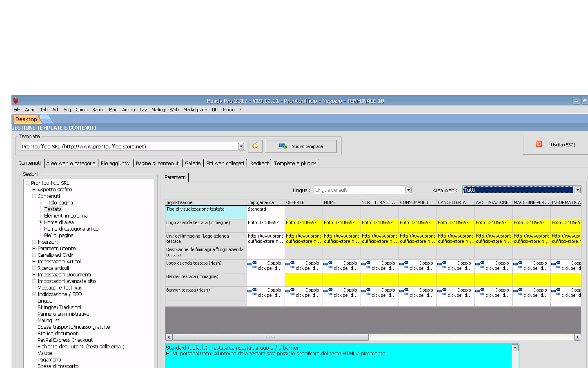
Task: Open the Marketplace menu
Action: pyautogui.click(x=195, y=110)
